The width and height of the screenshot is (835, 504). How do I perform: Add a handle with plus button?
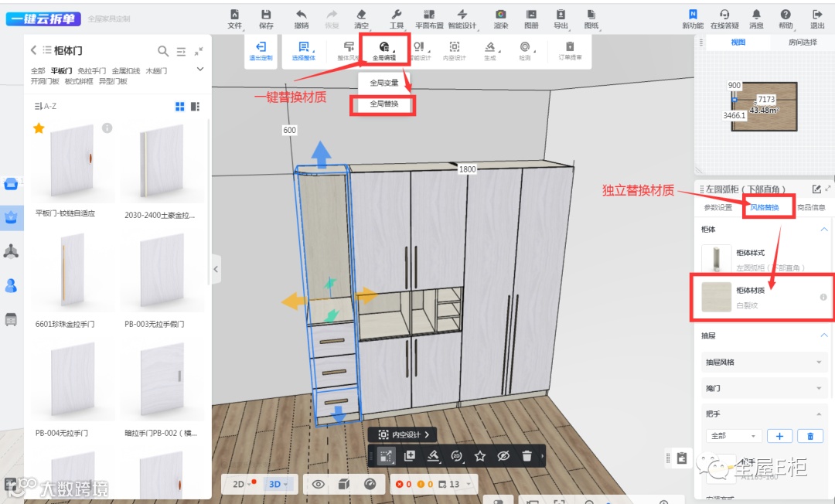[x=779, y=436]
